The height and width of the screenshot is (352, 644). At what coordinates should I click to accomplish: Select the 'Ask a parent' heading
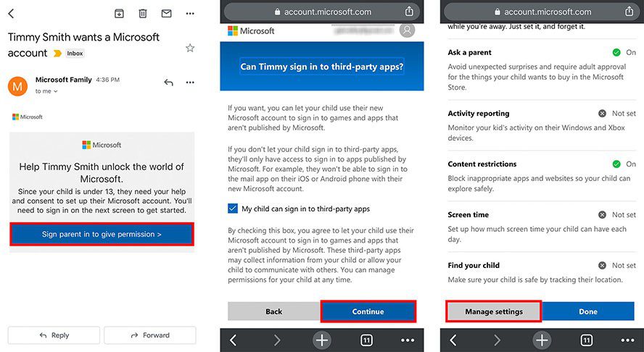tap(469, 53)
